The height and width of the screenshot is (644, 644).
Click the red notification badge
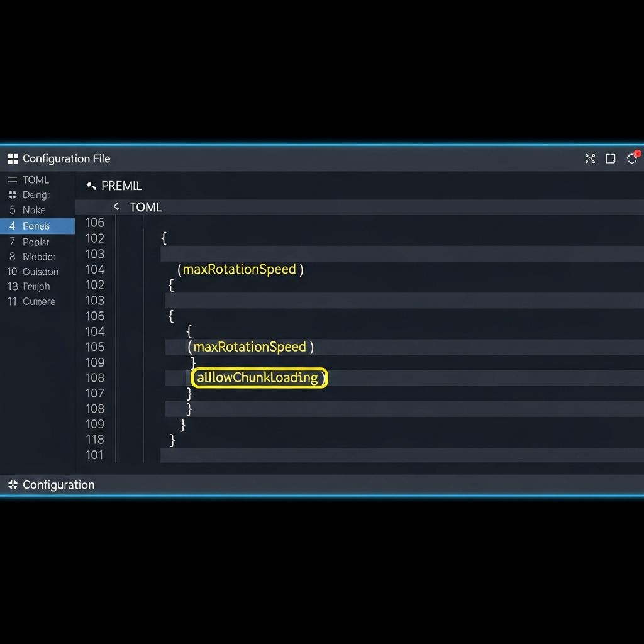pos(636,153)
